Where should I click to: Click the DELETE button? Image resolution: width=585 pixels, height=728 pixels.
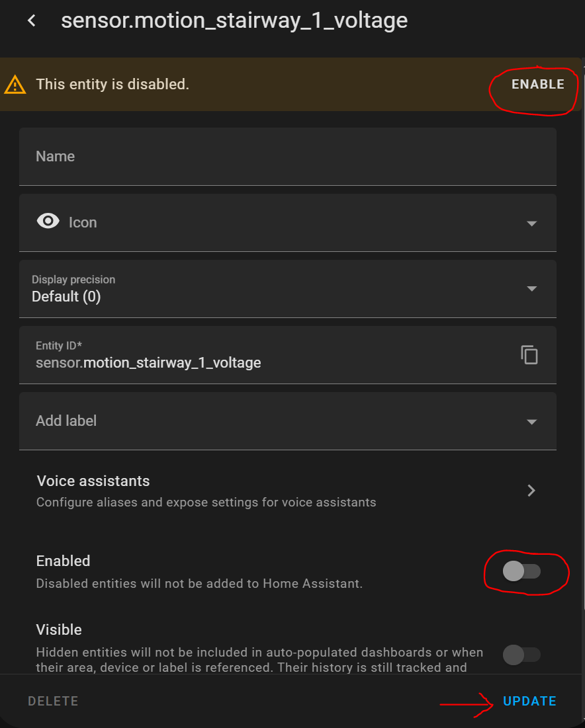coord(53,702)
